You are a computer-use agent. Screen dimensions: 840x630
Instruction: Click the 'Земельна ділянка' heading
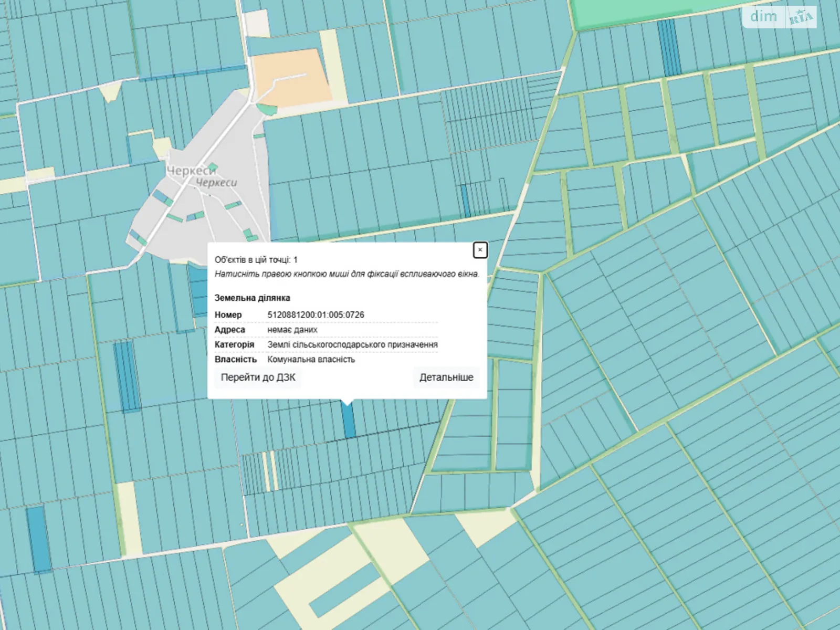point(252,298)
